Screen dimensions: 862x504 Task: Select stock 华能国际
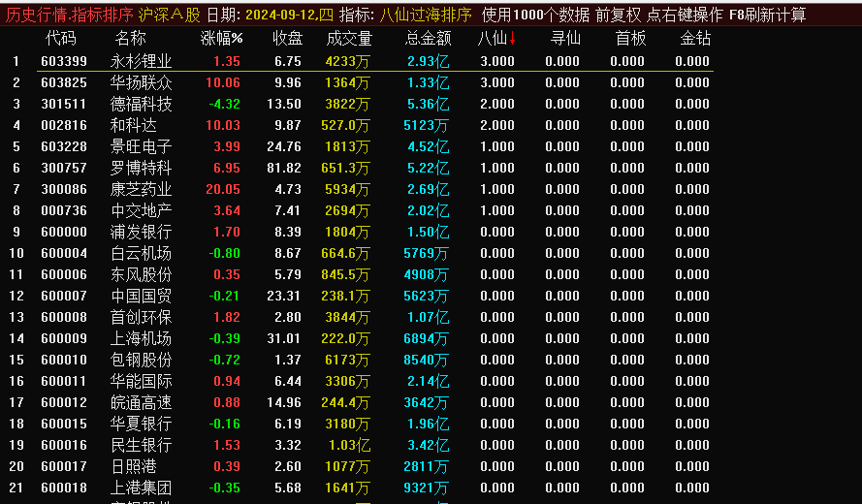pyautogui.click(x=141, y=382)
